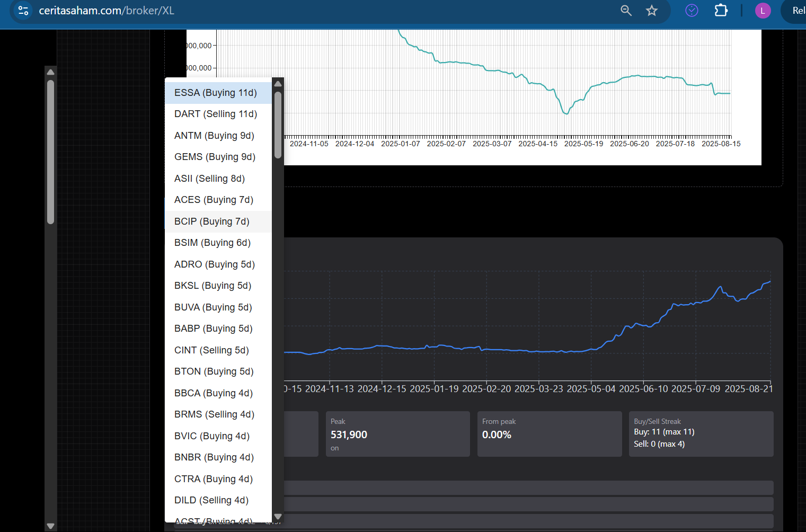Image resolution: width=806 pixels, height=532 pixels.
Task: Pick BTON (Buying 5d) in dropdown
Action: point(218,371)
